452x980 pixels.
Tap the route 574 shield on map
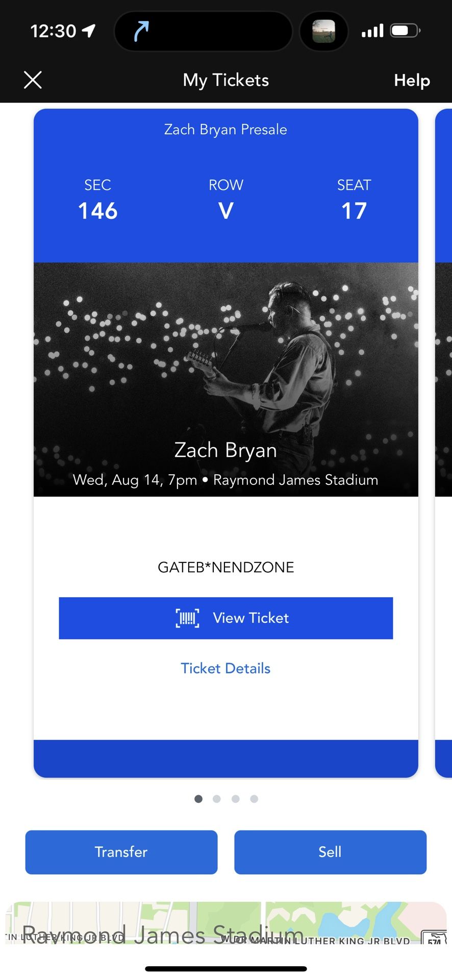click(x=434, y=938)
